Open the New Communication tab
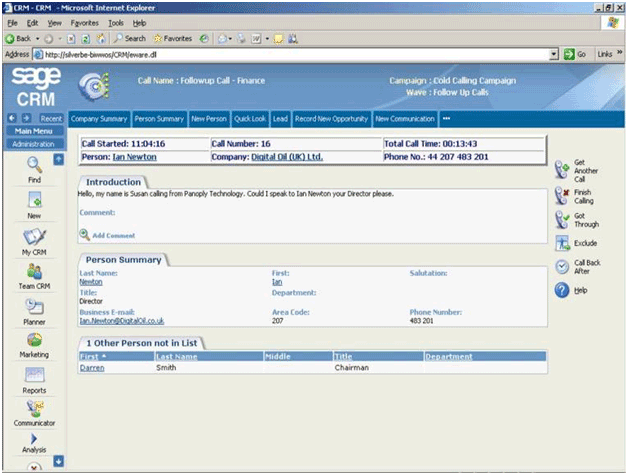This screenshot has width=628, height=475. tap(405, 119)
